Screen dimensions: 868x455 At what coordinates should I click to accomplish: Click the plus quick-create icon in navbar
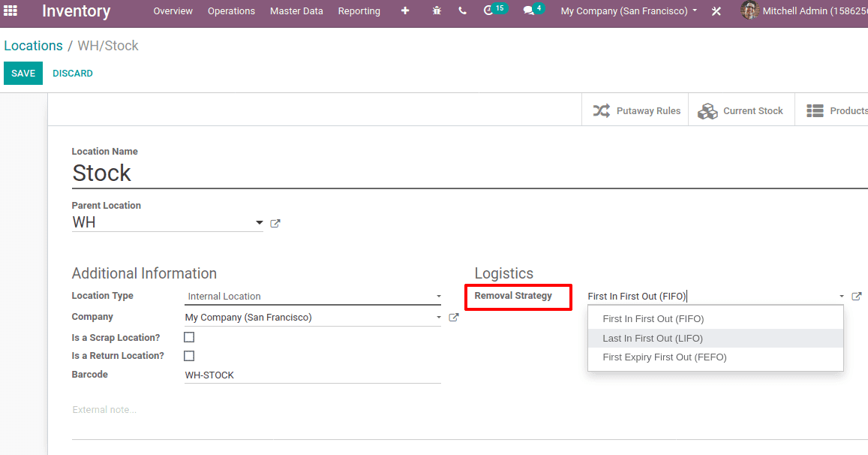click(405, 11)
